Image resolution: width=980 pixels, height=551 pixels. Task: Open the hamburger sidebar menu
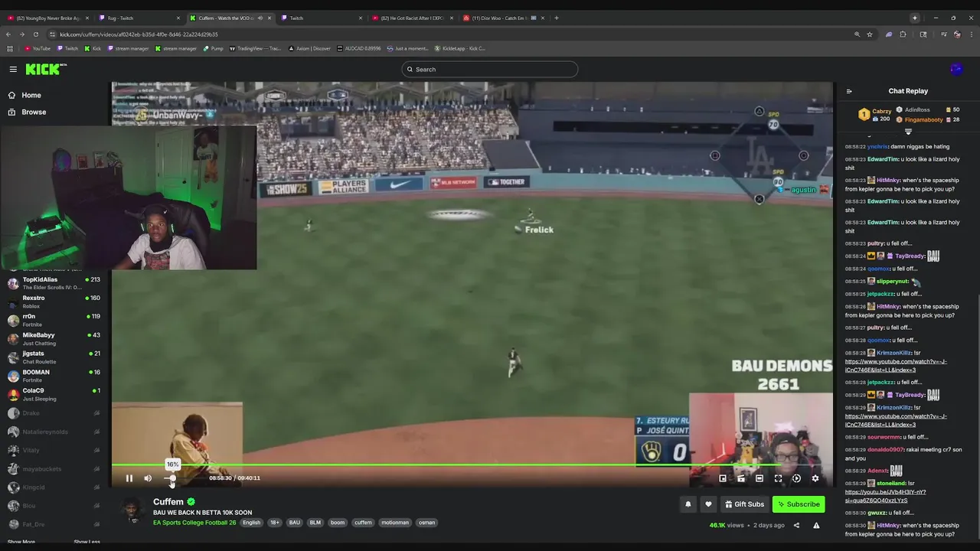13,69
